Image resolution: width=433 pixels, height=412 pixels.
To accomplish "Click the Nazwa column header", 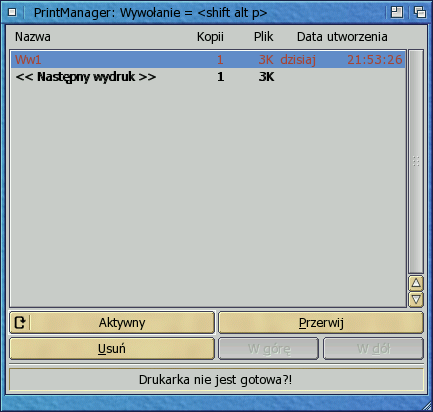I will [33, 37].
